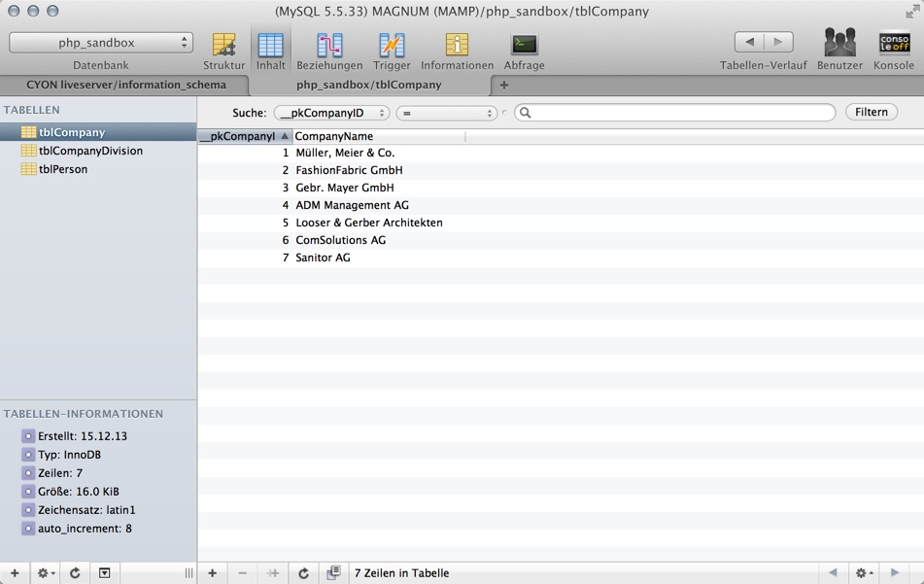Click into the search filter text field
Viewport: 924px width, 584px height.
pyautogui.click(x=680, y=113)
